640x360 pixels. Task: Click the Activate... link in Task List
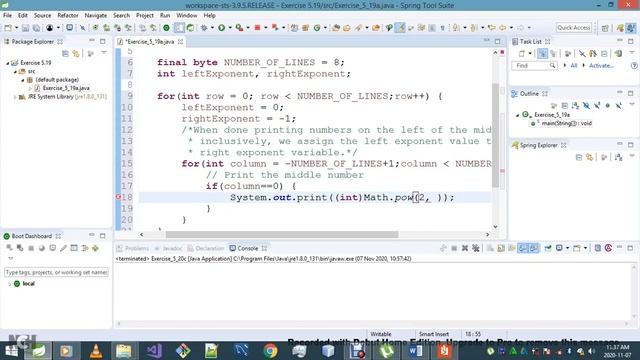click(601, 65)
